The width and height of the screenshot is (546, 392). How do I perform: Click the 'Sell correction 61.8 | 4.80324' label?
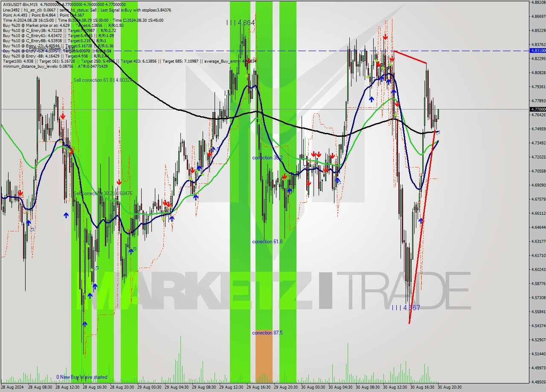click(102, 80)
